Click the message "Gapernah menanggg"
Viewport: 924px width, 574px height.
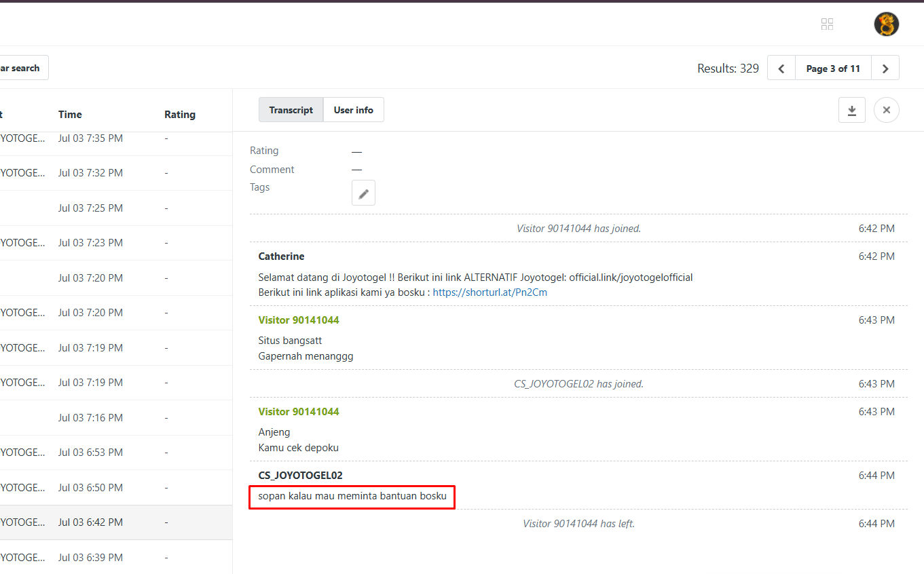point(306,356)
